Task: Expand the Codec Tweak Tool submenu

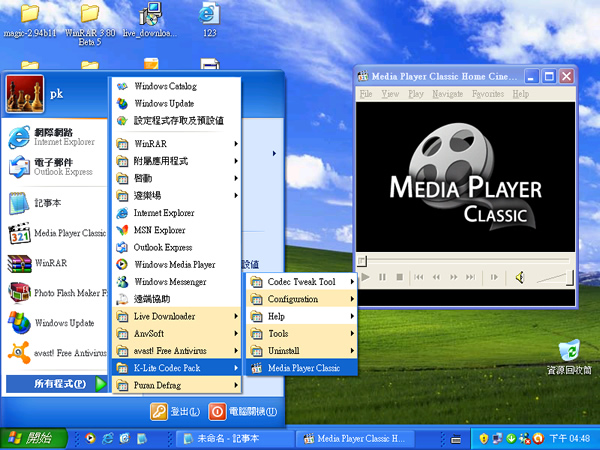Action: (302, 282)
